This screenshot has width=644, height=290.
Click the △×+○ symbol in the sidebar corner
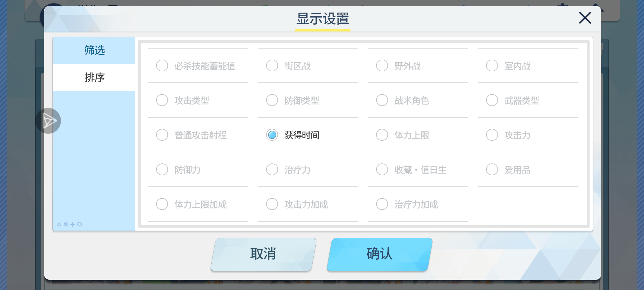click(x=69, y=224)
